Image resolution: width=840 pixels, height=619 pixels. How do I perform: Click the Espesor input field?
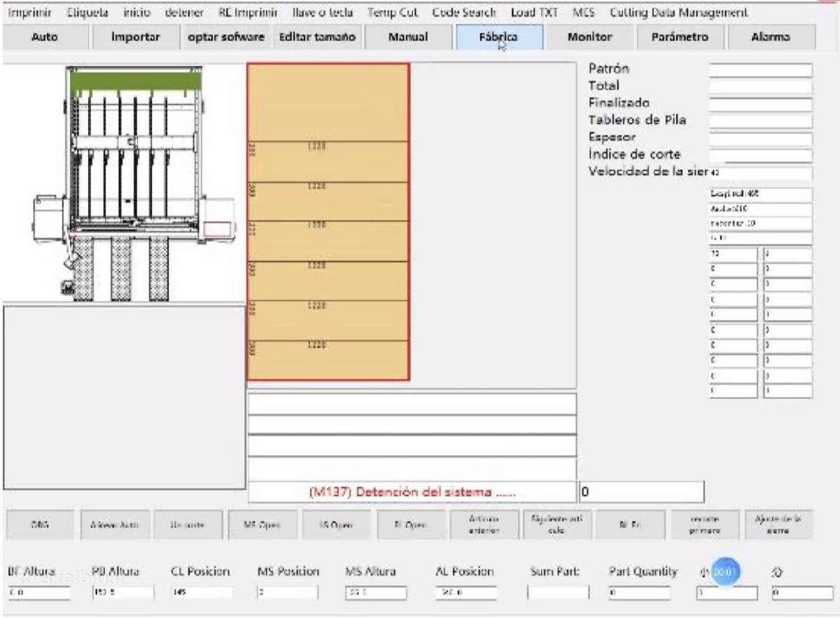coord(760,139)
